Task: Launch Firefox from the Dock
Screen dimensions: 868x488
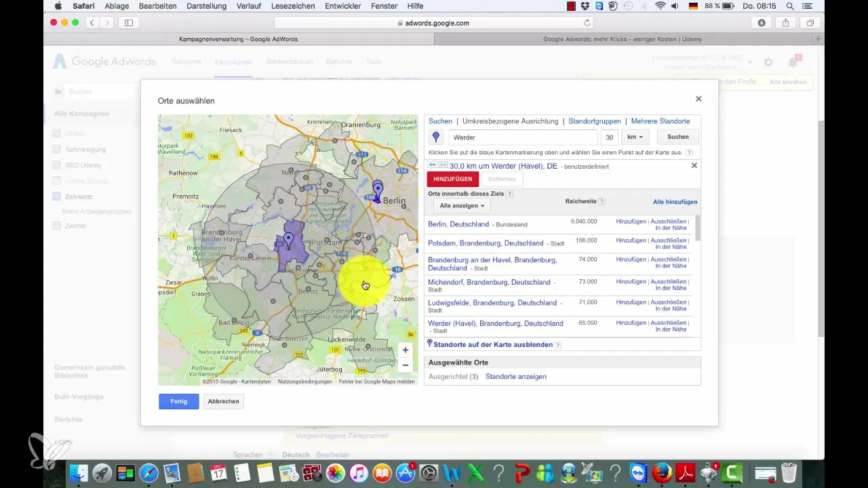Action: [663, 472]
